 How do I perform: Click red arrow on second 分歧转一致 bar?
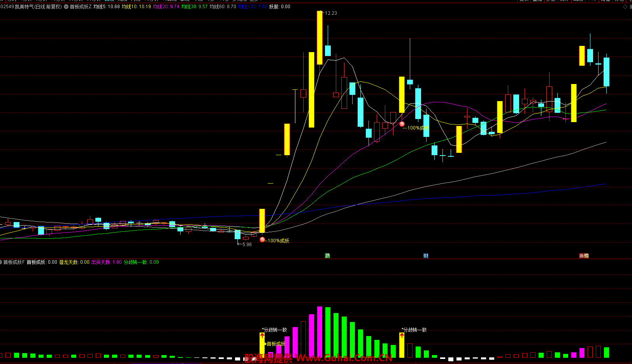pos(402,335)
